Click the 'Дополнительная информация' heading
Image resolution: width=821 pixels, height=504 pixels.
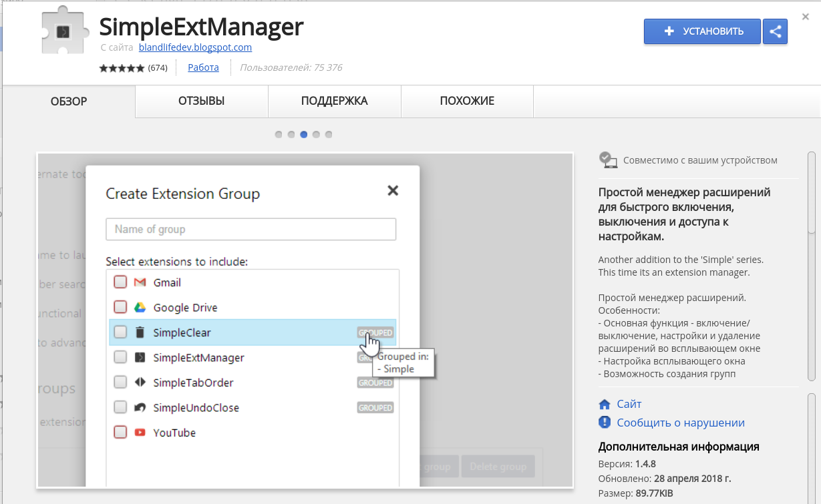pos(679,447)
